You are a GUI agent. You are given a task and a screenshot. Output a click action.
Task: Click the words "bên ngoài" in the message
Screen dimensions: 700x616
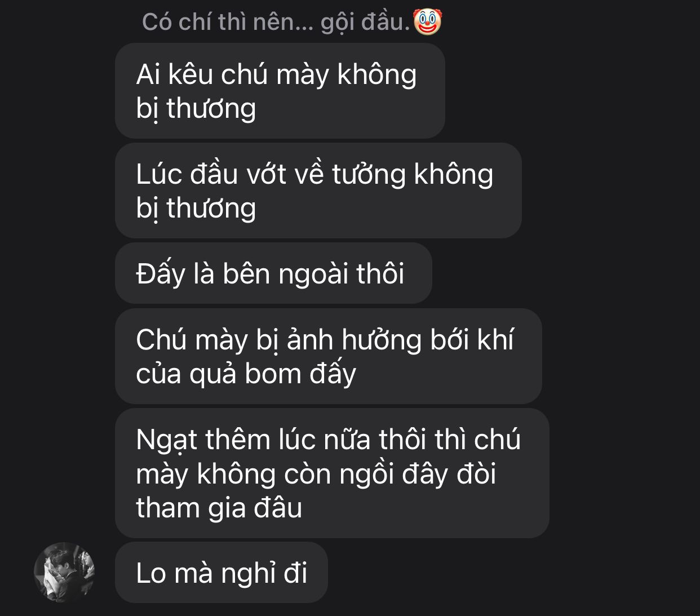coord(286,274)
